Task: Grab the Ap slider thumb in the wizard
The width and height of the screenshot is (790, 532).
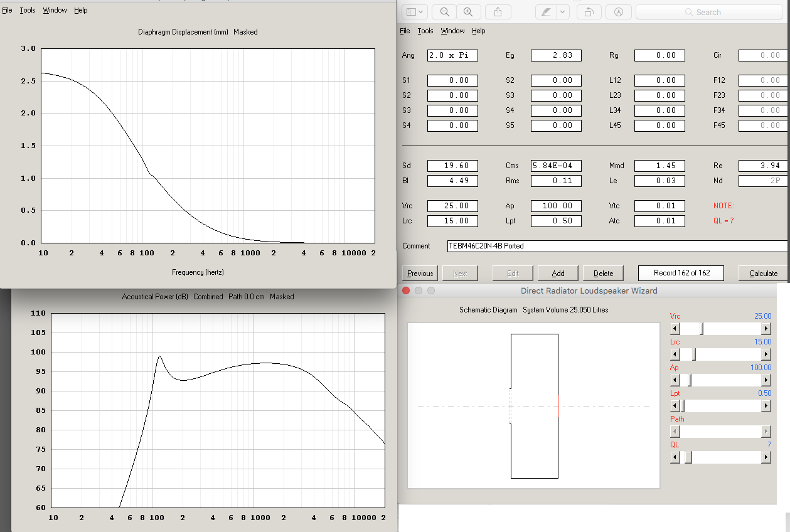Action: click(x=690, y=380)
